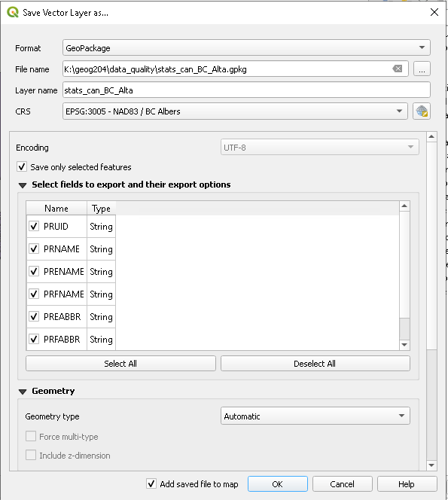Uncheck Save only selected features

(22, 166)
